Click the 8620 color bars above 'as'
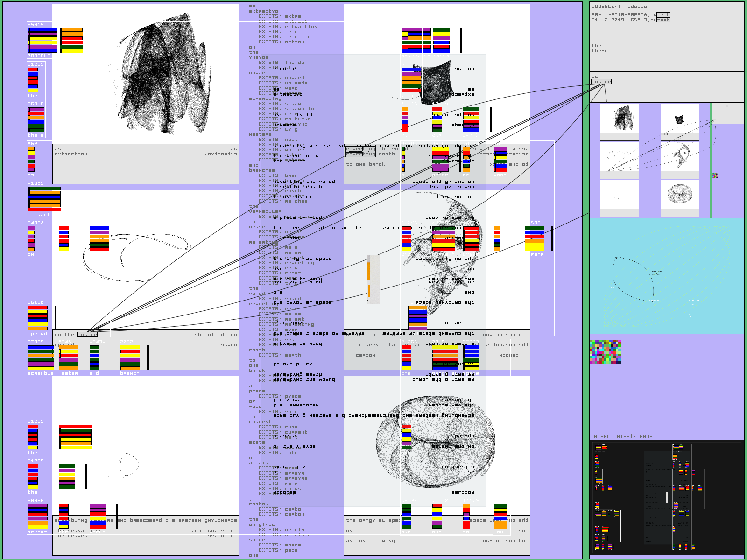 31,160
